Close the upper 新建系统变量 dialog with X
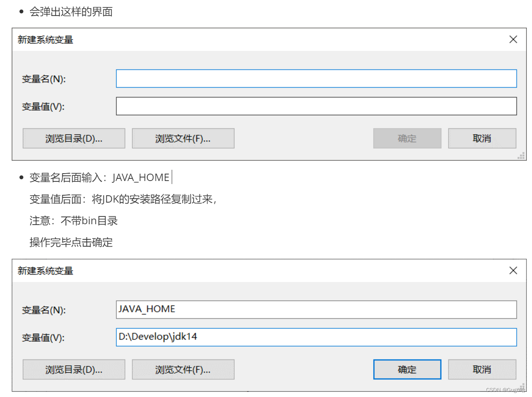Image resolution: width=532 pixels, height=397 pixels. [x=513, y=40]
